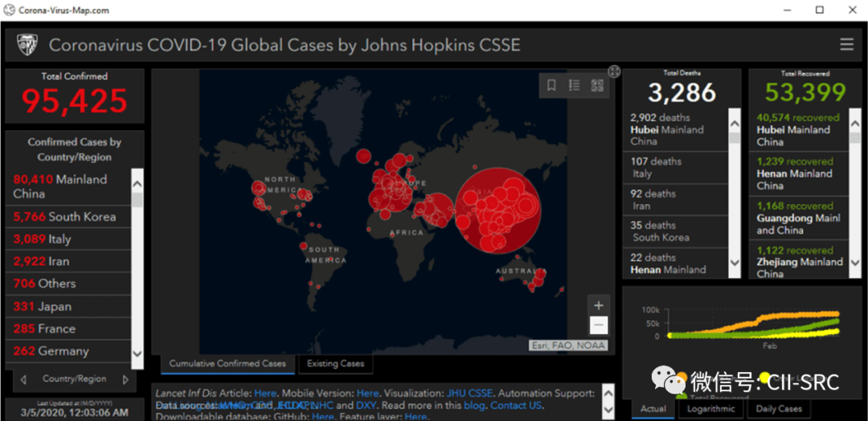Open the 'blog' link
This screenshot has width=868, height=421.
point(476,406)
